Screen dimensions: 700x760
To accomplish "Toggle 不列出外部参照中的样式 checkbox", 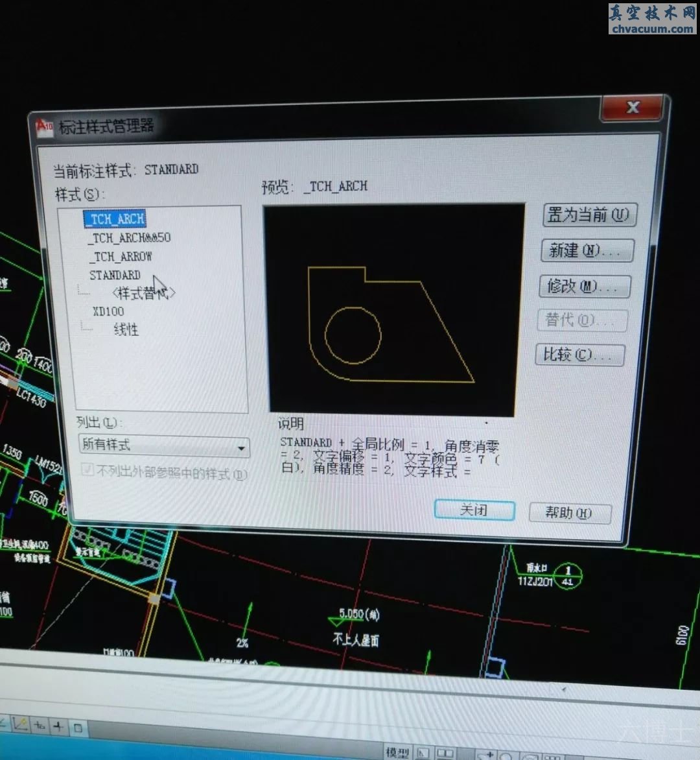I will pos(87,469).
